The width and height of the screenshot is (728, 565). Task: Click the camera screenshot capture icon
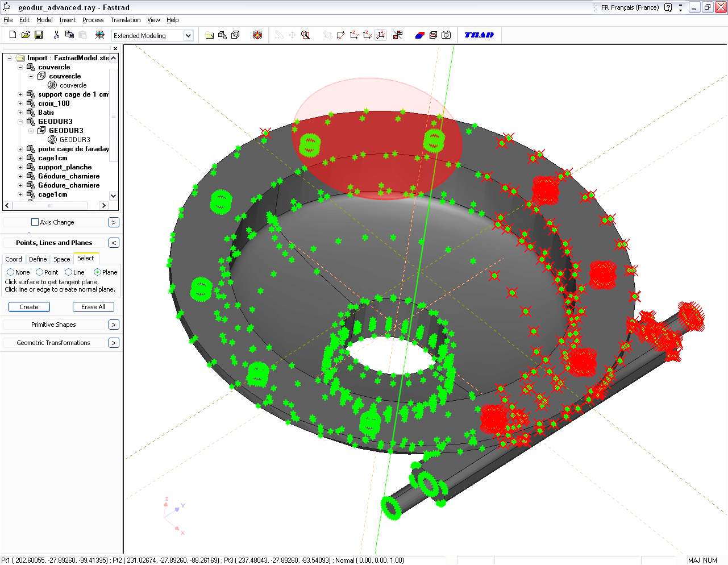pyautogui.click(x=446, y=35)
